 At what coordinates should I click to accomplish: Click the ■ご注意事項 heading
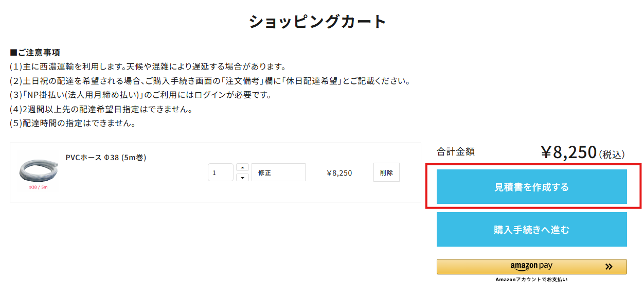pos(35,53)
